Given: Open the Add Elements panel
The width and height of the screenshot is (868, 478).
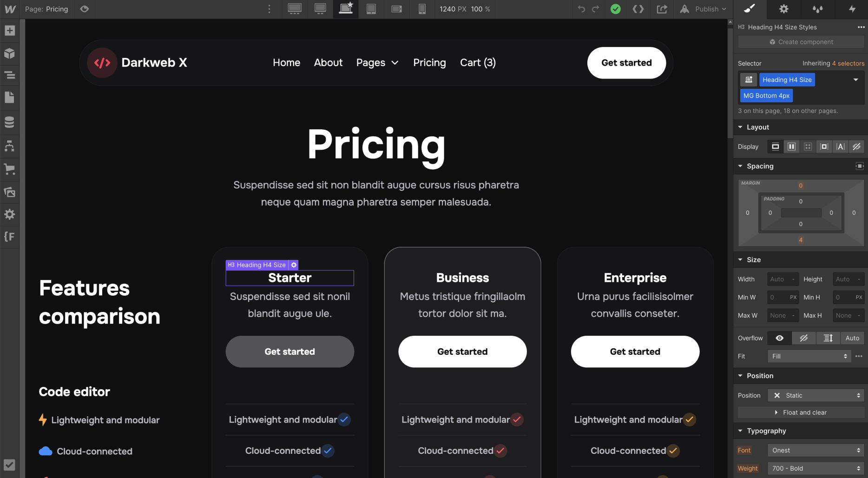Looking at the screenshot, I should click(x=10, y=30).
